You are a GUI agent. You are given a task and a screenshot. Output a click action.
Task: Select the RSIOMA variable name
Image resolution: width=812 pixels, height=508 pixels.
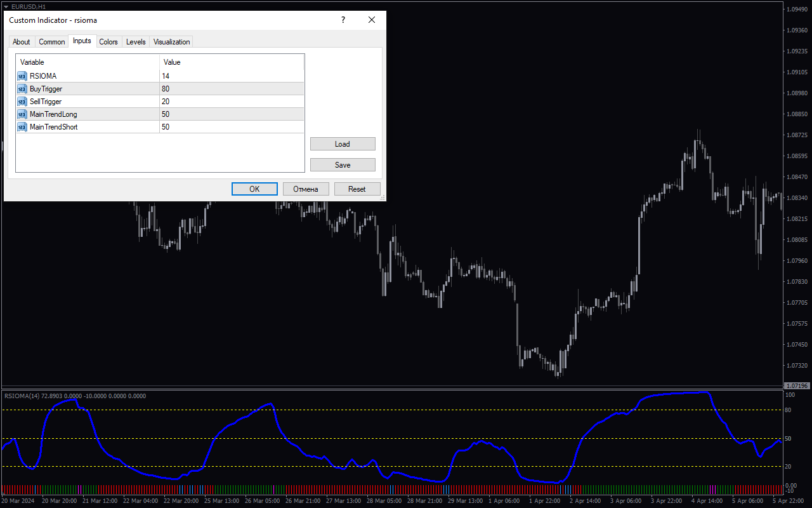[x=43, y=76]
